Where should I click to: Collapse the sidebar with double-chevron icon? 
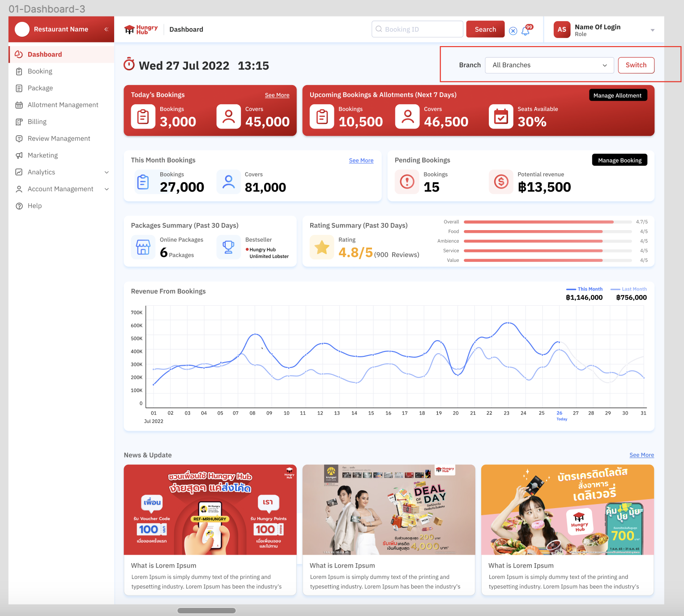[x=106, y=29]
